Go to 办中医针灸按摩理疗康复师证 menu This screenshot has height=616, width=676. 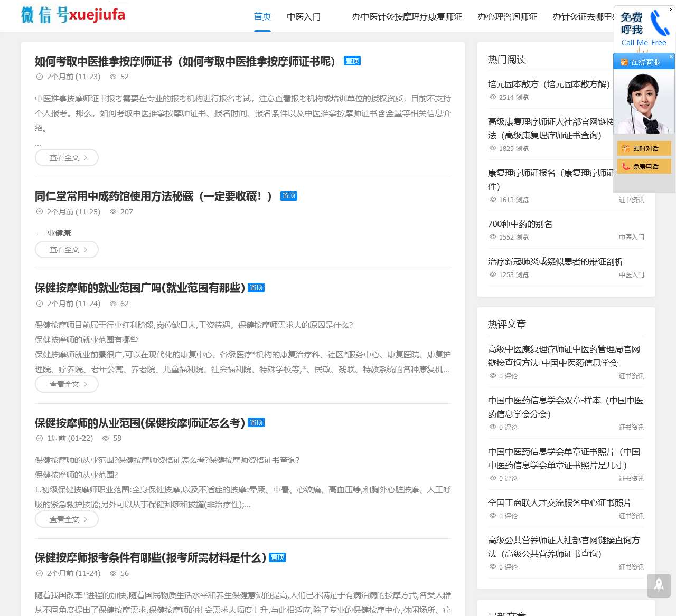[407, 17]
